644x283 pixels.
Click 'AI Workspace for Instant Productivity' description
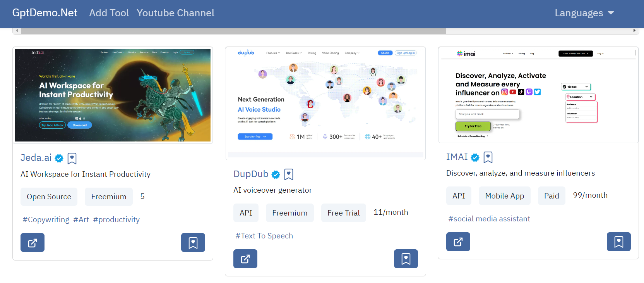pos(86,174)
